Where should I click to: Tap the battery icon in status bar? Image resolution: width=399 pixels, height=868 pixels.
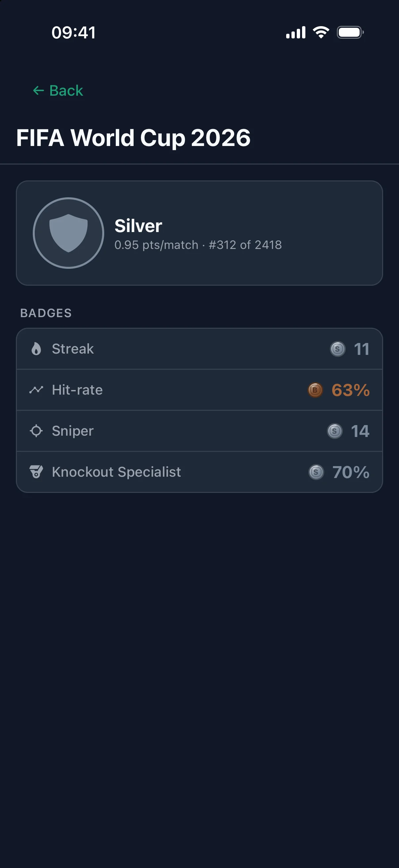350,32
